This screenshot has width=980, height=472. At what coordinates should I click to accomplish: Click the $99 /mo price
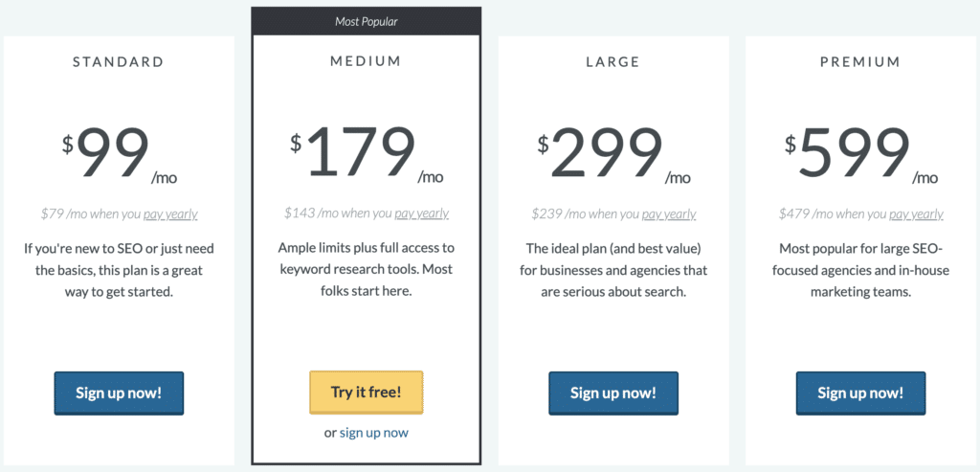tap(119, 155)
